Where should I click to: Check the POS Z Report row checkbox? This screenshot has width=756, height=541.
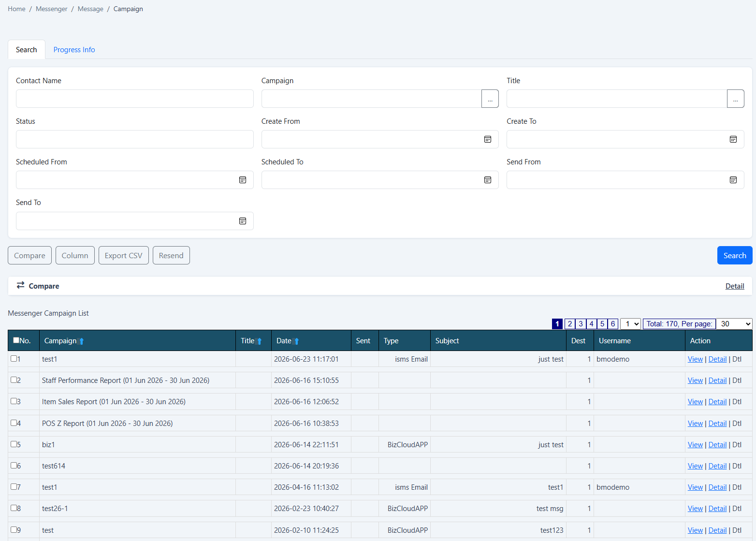[x=14, y=423]
